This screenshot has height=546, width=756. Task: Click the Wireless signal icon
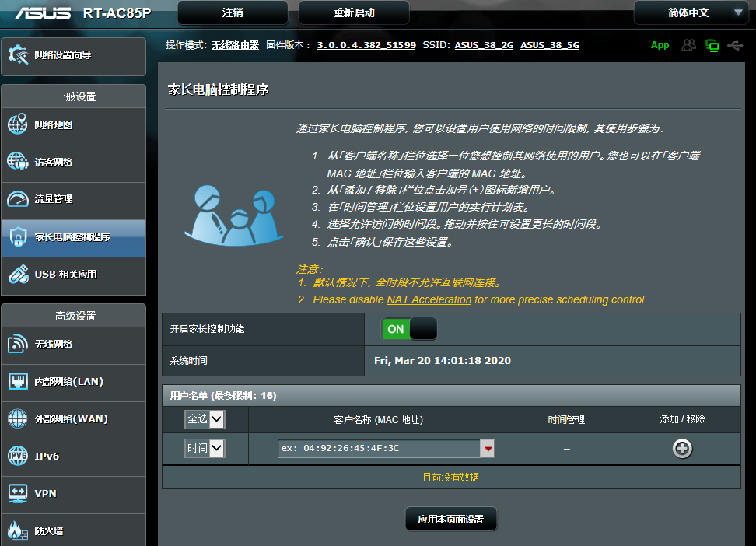pos(18,344)
